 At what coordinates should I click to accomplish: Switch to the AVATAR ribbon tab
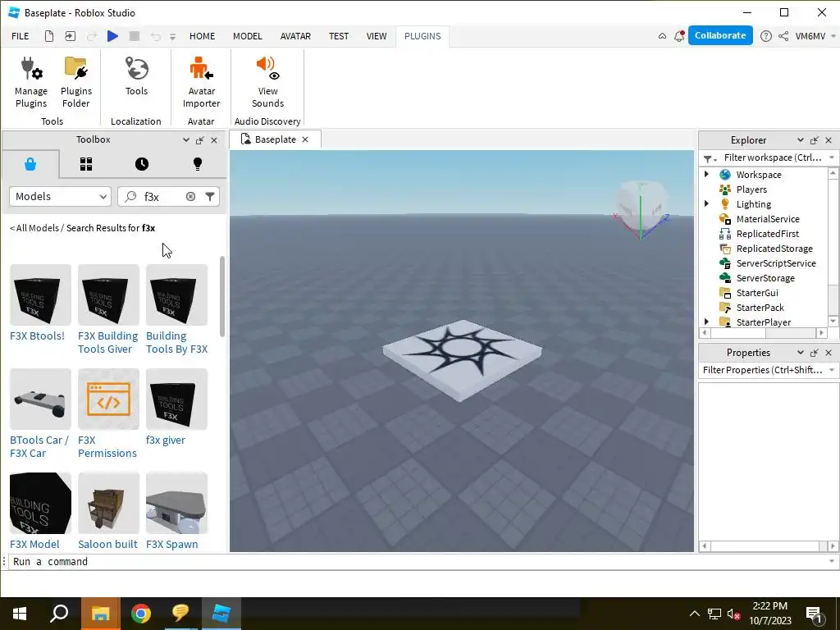pos(295,36)
